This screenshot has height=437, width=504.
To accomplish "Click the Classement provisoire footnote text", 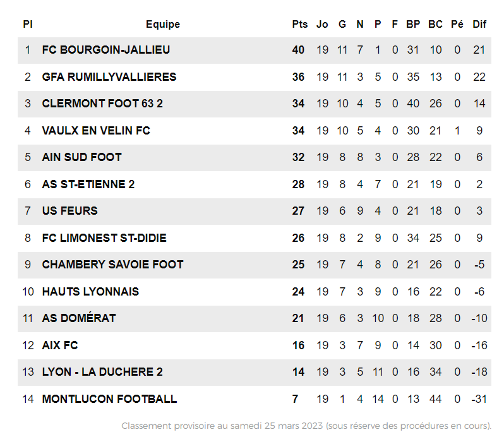I will tap(306, 426).
